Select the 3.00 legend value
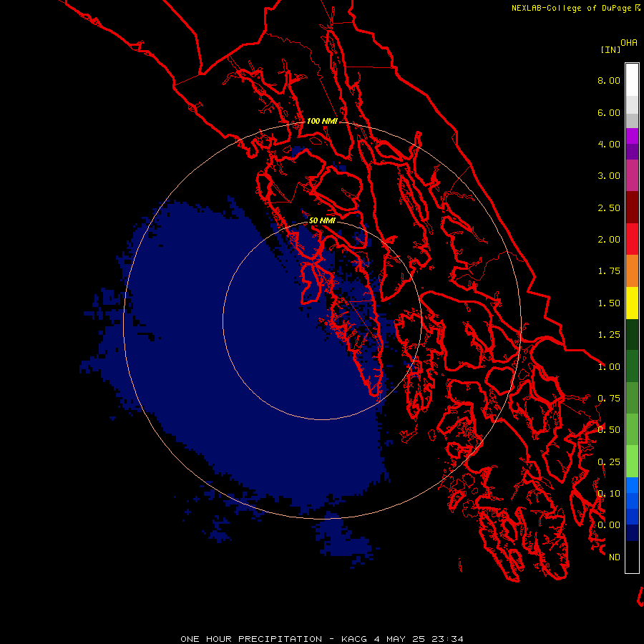Image resolution: width=644 pixels, height=644 pixels. point(609,176)
